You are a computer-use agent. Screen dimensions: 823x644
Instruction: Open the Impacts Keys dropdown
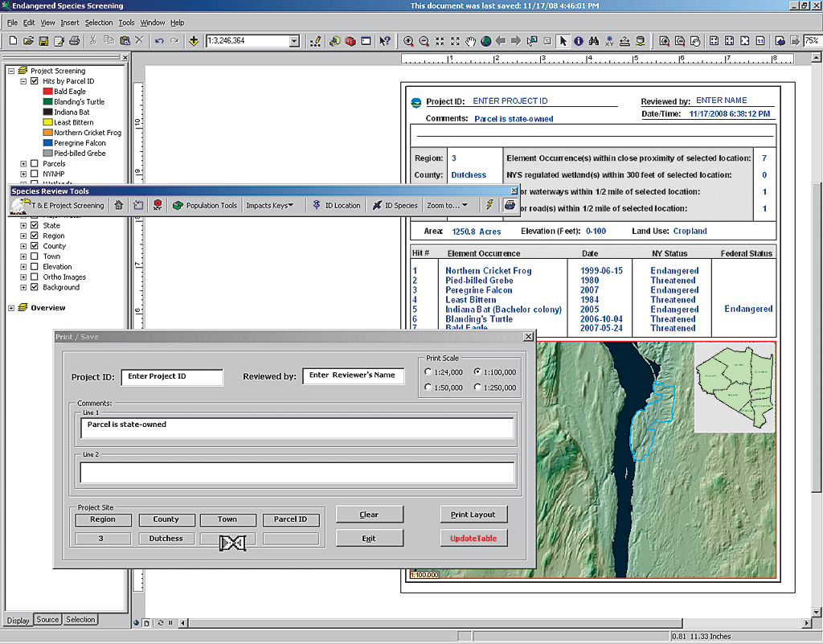point(269,205)
